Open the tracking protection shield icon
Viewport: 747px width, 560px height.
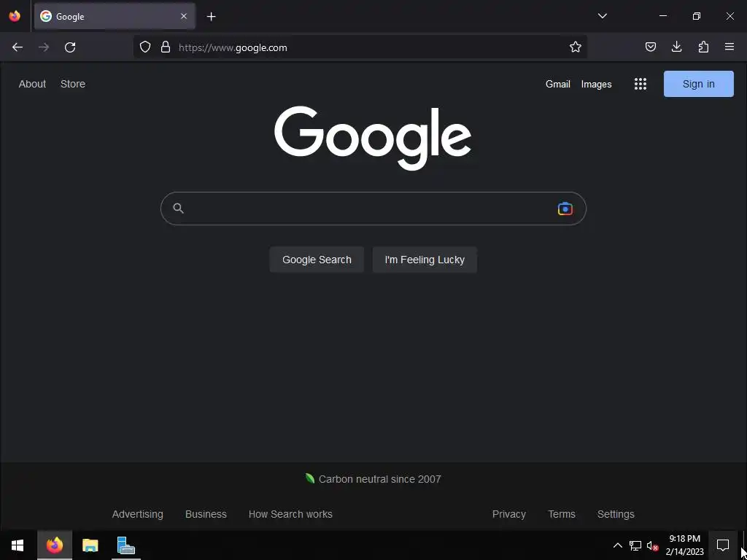(x=145, y=47)
